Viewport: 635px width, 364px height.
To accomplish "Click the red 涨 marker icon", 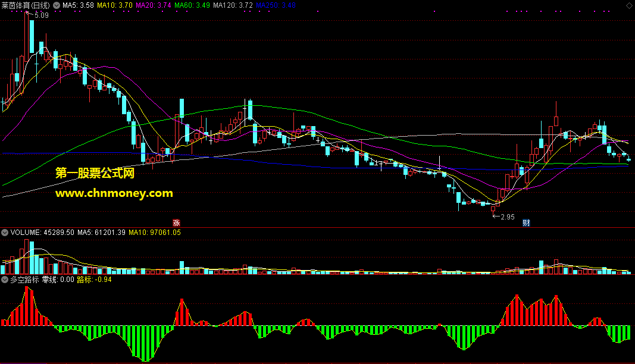I will tap(176, 222).
